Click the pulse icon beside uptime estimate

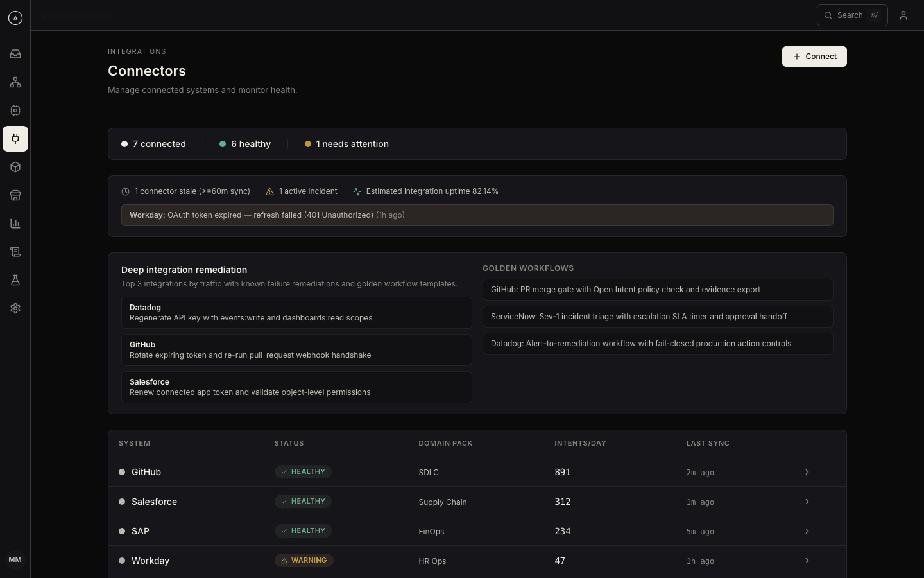pyautogui.click(x=357, y=191)
